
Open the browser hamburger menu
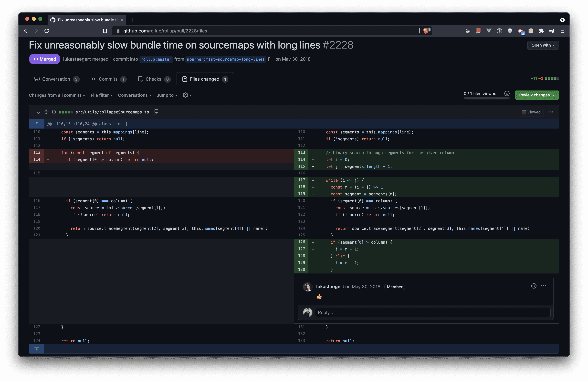coord(562,31)
